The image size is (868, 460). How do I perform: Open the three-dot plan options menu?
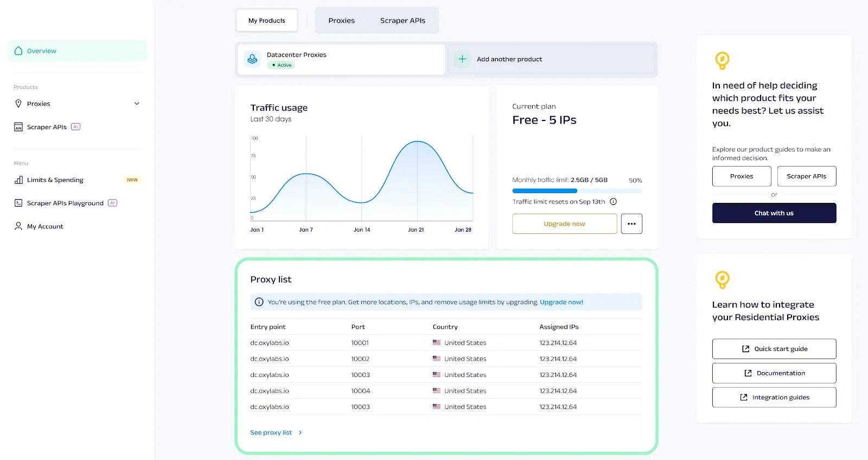pos(631,223)
